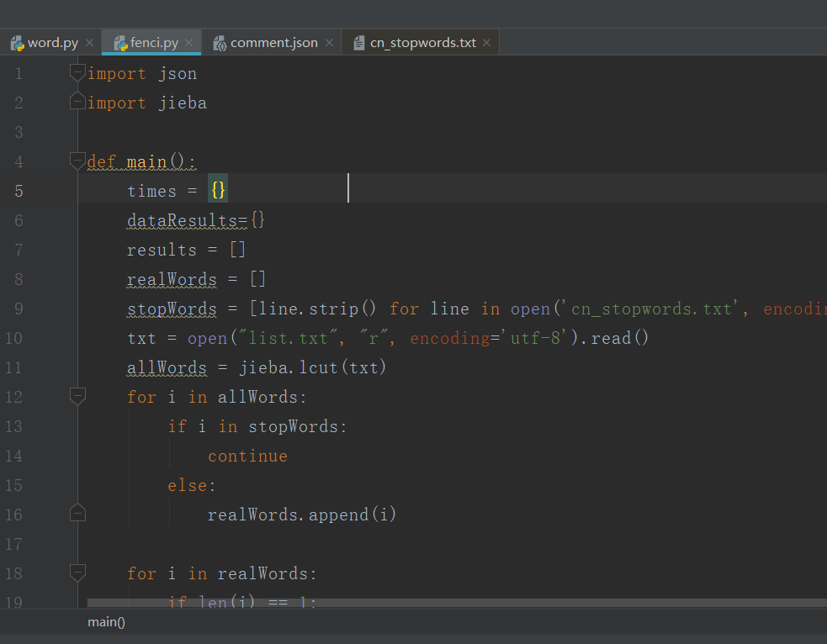
Task: Collapse the for loop at line 18
Action: tap(77, 573)
